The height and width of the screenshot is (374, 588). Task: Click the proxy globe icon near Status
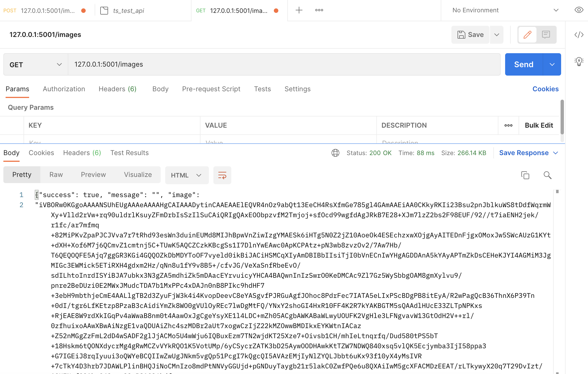(335, 153)
